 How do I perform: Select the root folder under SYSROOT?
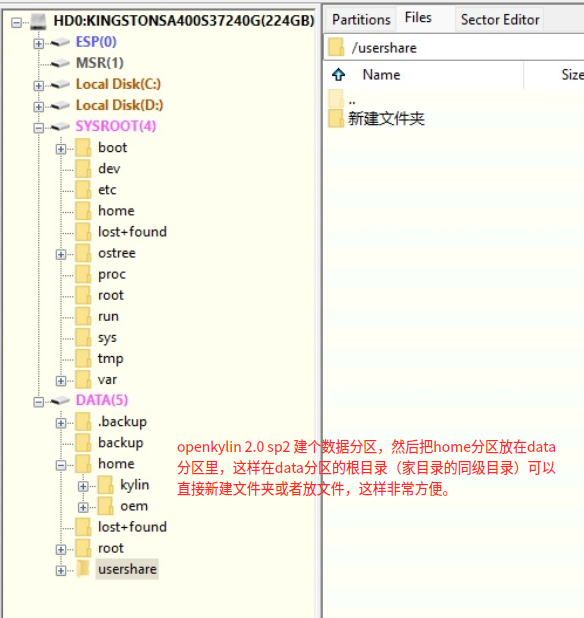point(111,295)
